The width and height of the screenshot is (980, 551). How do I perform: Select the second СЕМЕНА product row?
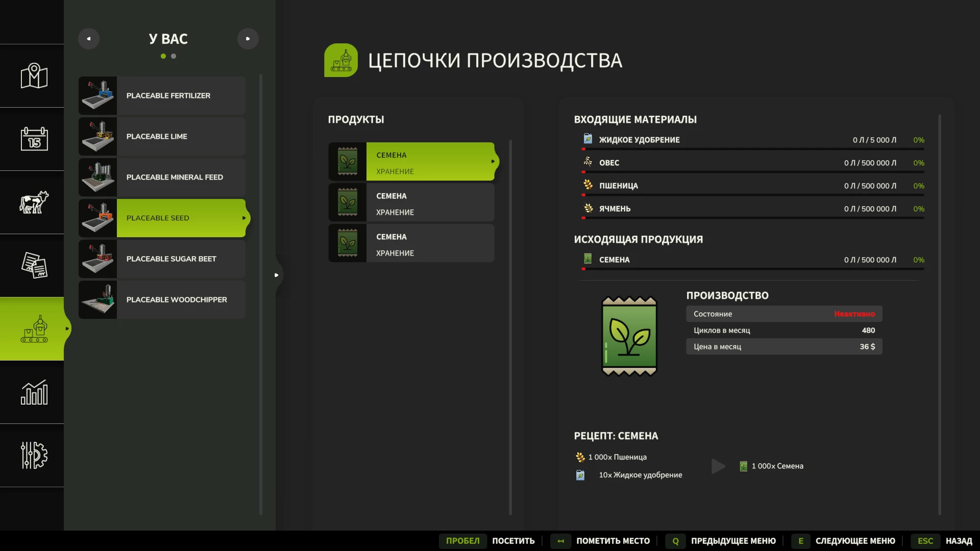[x=411, y=203]
